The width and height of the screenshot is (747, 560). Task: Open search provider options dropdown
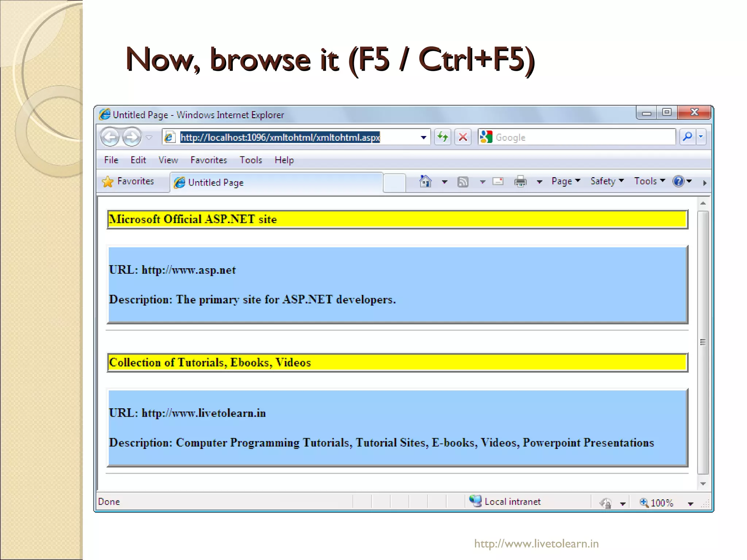[x=701, y=137]
